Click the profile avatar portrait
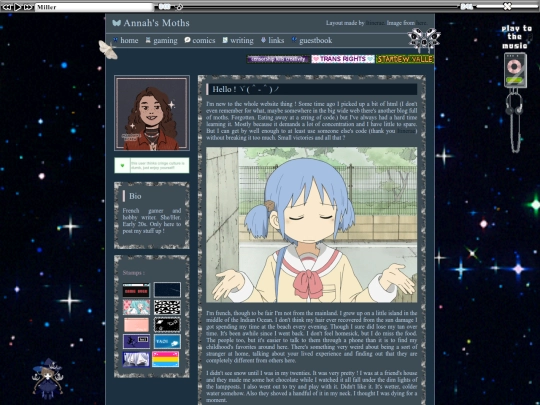Image resolution: width=540 pixels, height=405 pixels. [152, 113]
